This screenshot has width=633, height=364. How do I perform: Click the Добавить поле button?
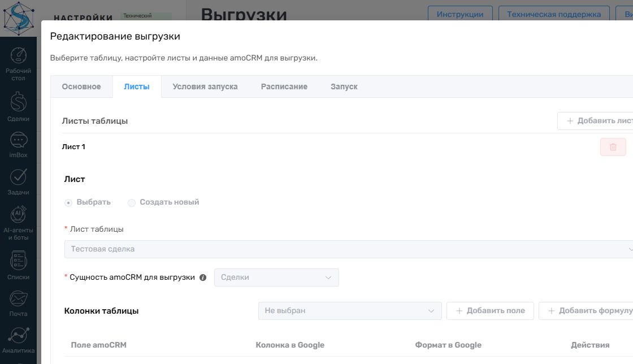(490, 311)
